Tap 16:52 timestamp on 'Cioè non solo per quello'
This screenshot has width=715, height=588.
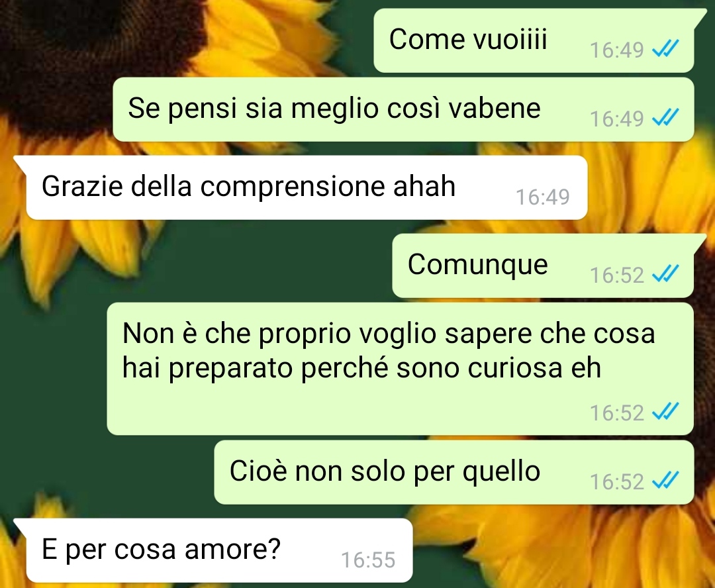[x=616, y=481]
